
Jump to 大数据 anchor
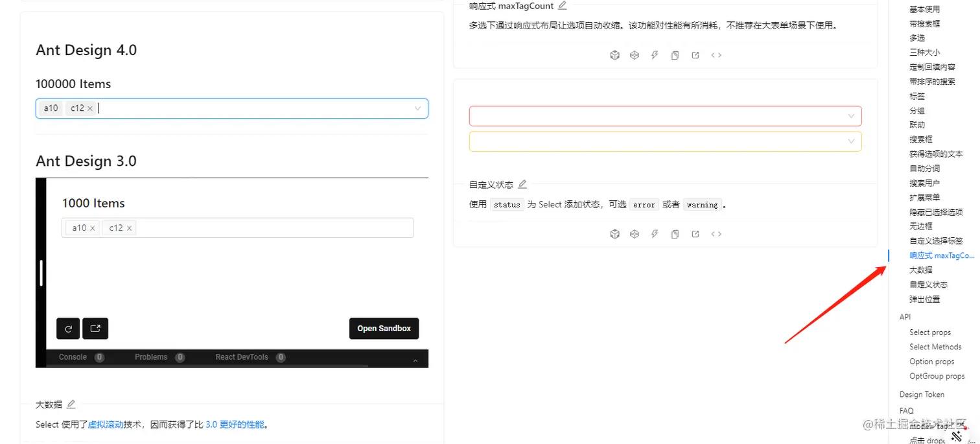[x=921, y=270]
